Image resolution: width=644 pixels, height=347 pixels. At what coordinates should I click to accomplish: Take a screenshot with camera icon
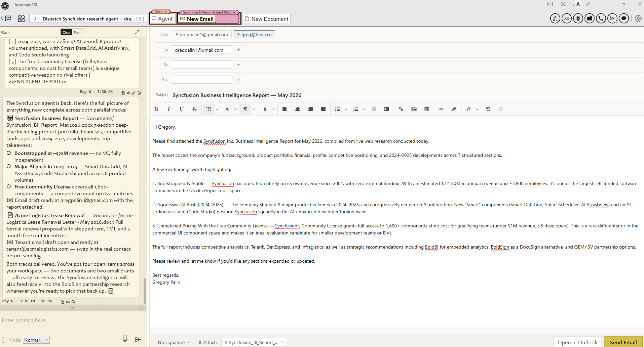click(x=550, y=4)
